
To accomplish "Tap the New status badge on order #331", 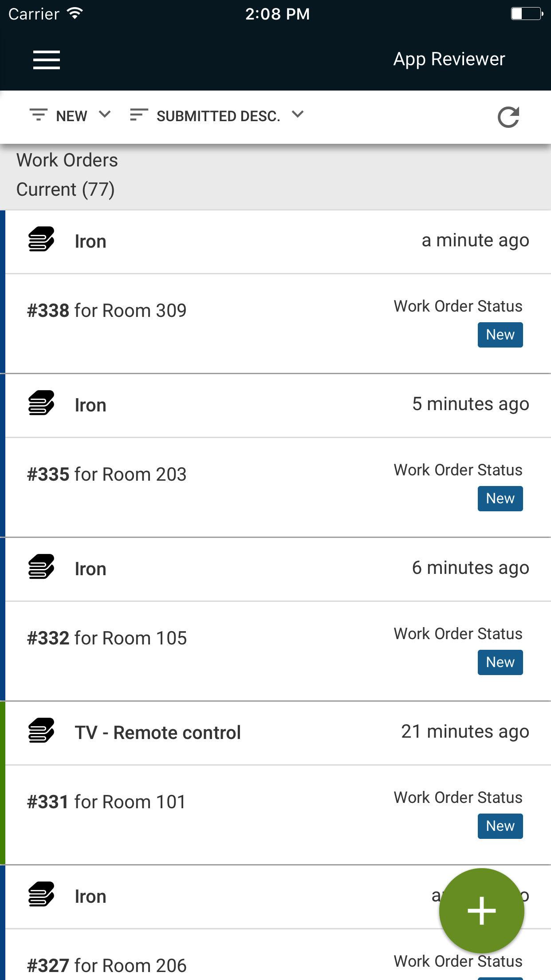I will [x=500, y=826].
